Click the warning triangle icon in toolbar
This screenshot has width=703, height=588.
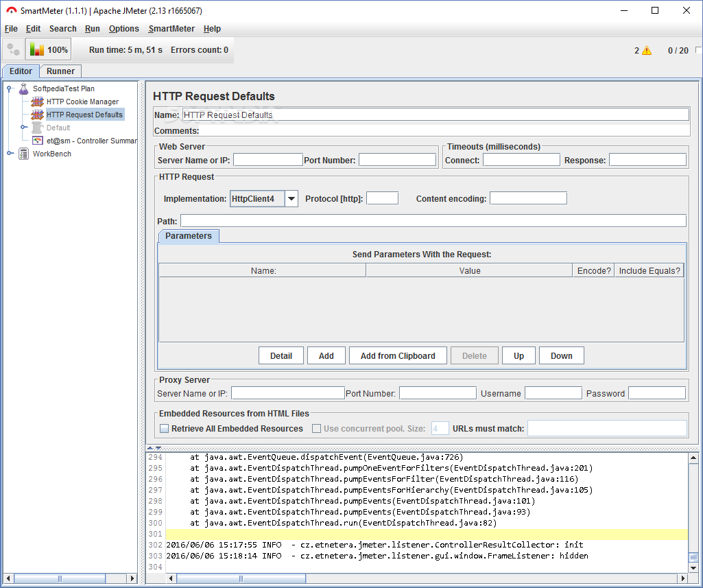646,51
